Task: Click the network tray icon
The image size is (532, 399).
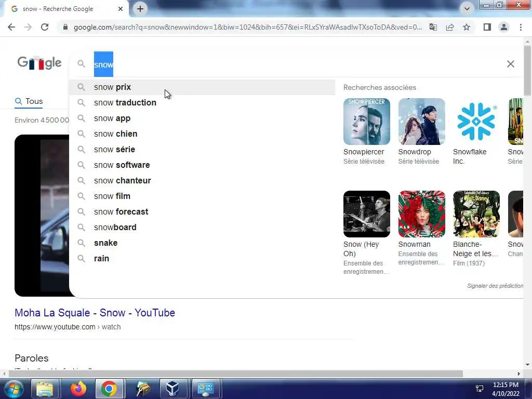Action: click(x=480, y=389)
